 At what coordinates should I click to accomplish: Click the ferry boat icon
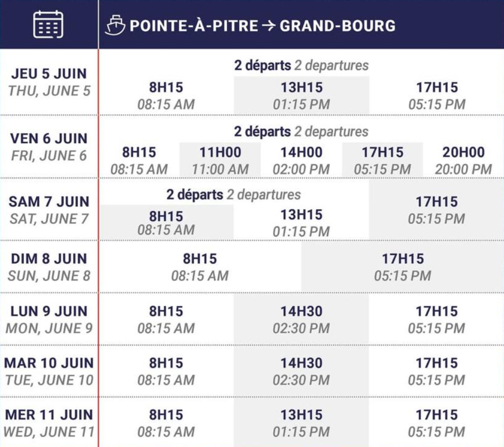pos(115,26)
